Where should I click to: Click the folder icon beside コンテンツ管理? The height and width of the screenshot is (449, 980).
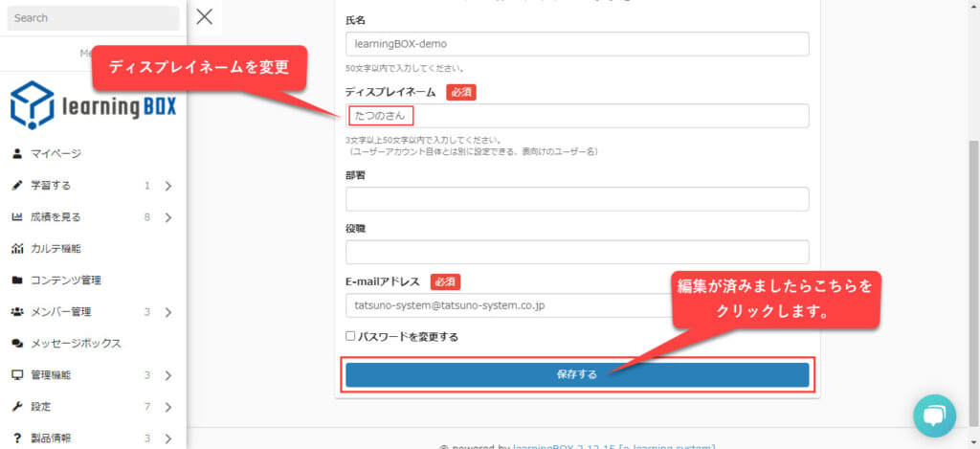pyautogui.click(x=16, y=281)
